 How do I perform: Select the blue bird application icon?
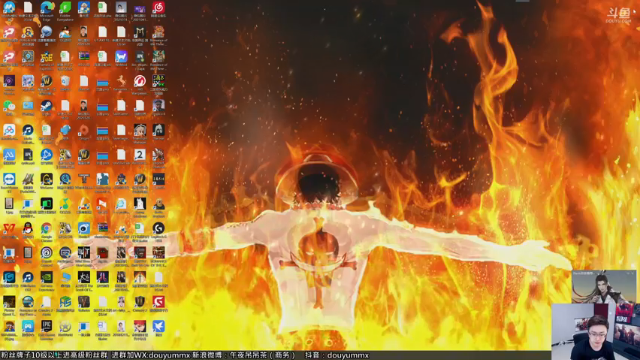(158, 327)
